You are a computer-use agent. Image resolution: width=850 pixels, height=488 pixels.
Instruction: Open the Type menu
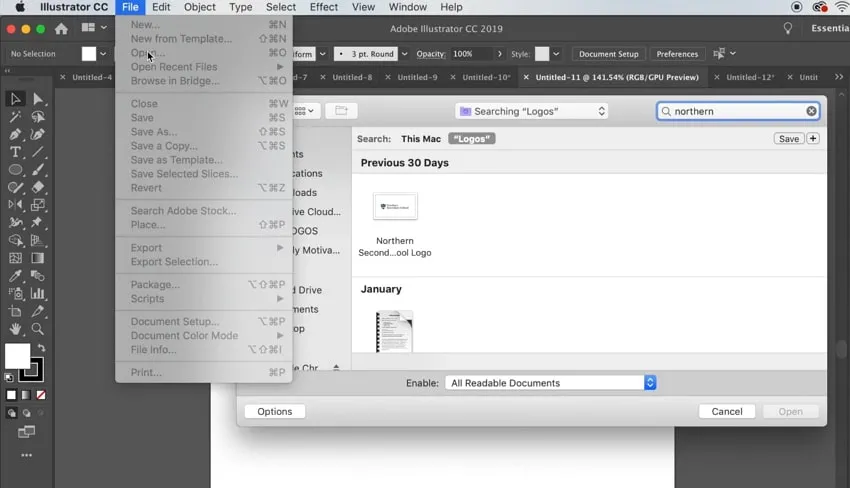coord(240,7)
